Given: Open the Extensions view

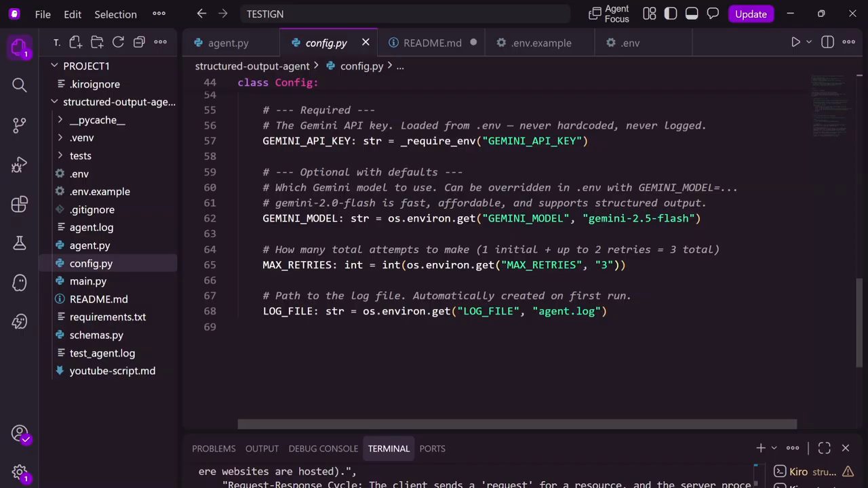Looking at the screenshot, I should (19, 204).
